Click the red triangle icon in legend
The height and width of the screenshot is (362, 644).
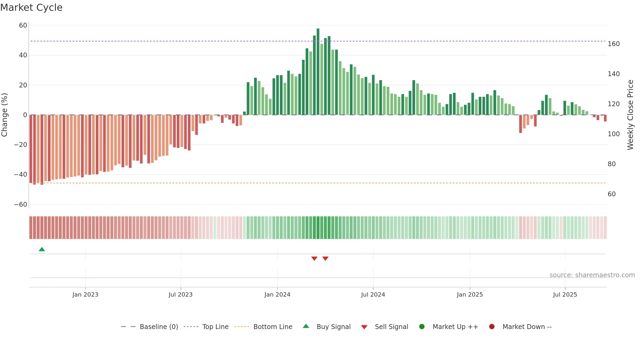[364, 327]
